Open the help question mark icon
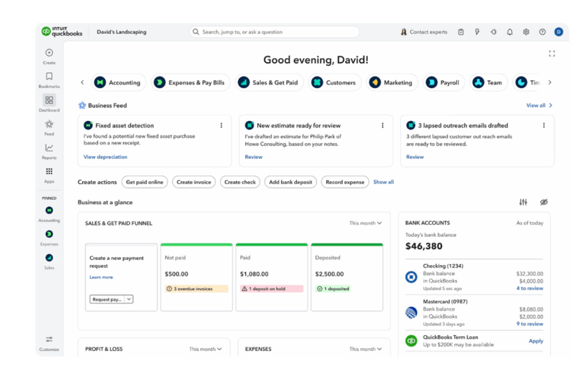 pos(542,32)
